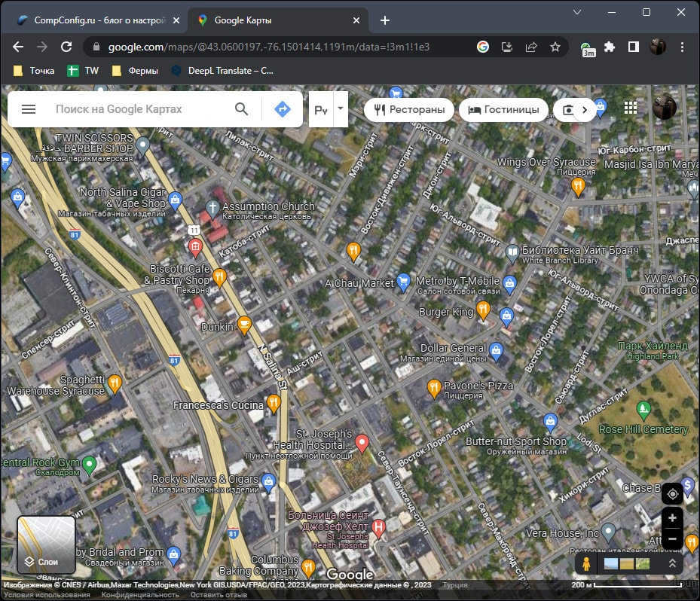
Task: Switch the map via the Слои layers thumbnail
Action: 46,545
